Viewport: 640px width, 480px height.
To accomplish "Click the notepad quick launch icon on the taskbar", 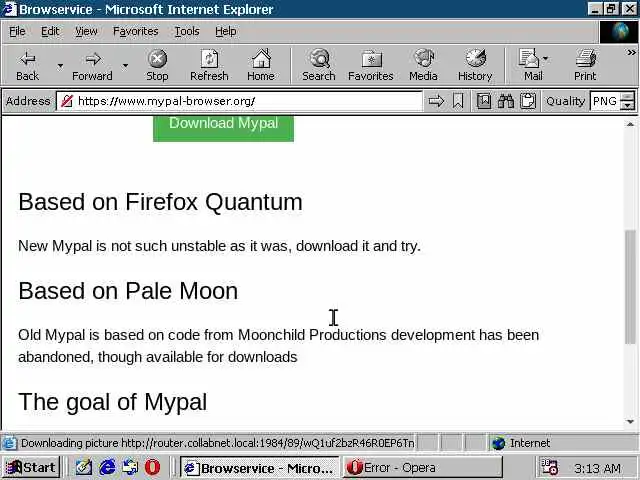I will pyautogui.click(x=84, y=467).
